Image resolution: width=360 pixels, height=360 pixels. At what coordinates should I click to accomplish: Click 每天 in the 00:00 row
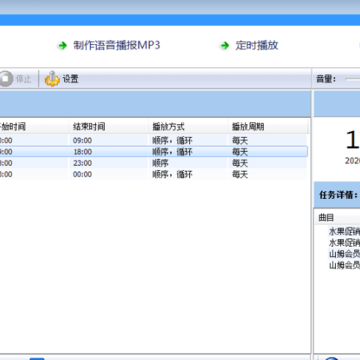tap(240, 174)
